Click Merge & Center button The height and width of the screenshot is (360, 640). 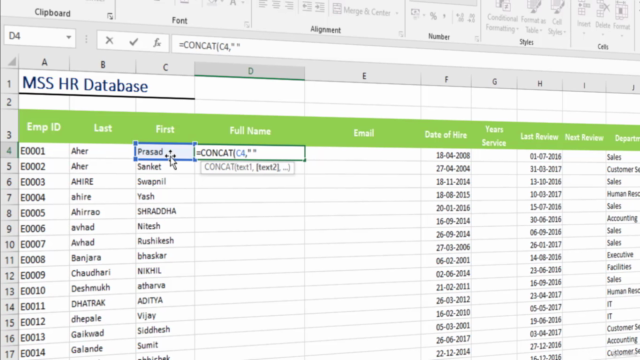[362, 11]
